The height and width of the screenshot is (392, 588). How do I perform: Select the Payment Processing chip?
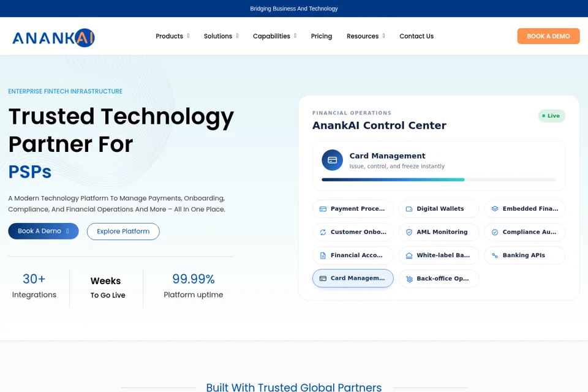click(x=353, y=209)
